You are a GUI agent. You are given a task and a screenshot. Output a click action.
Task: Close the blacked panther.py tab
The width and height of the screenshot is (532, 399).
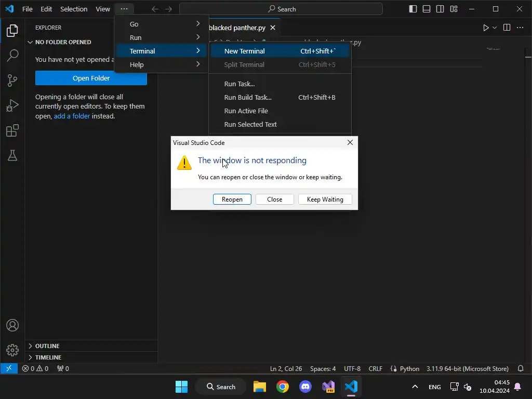(273, 28)
